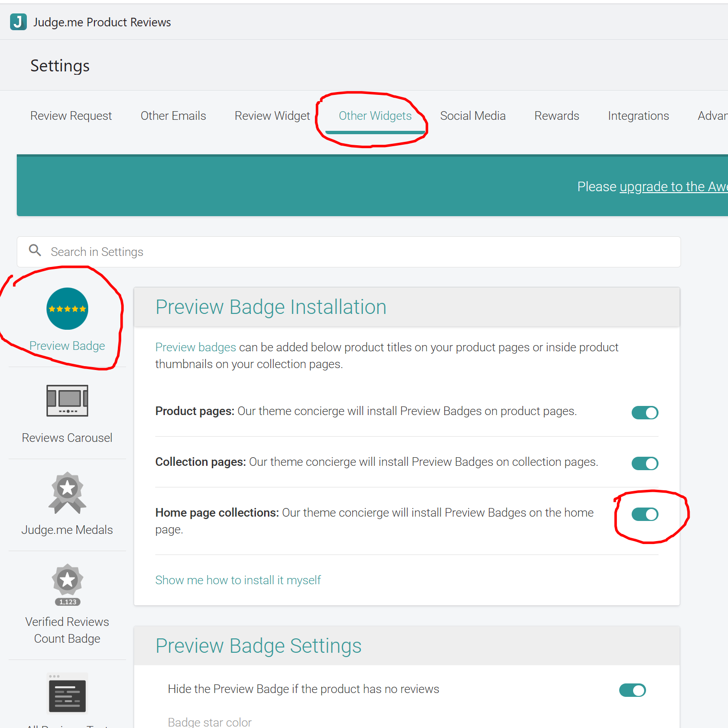
Task: Switch to the Integrations tab
Action: coord(638,116)
